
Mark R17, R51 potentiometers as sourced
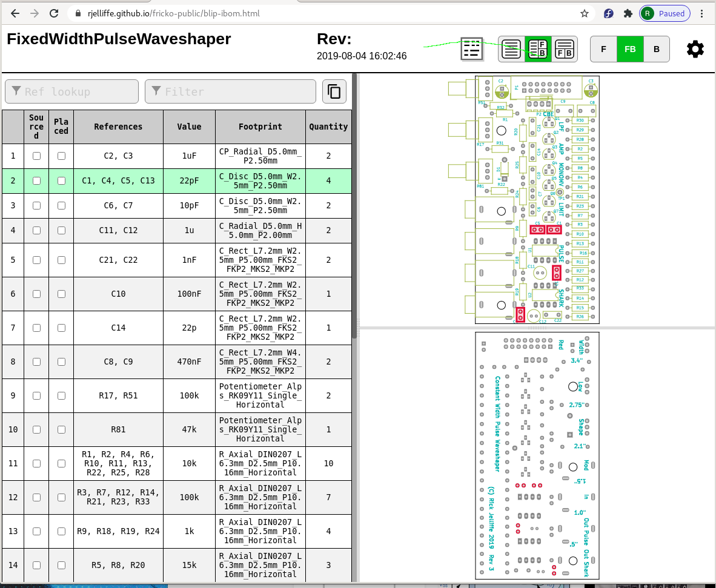tap(37, 395)
